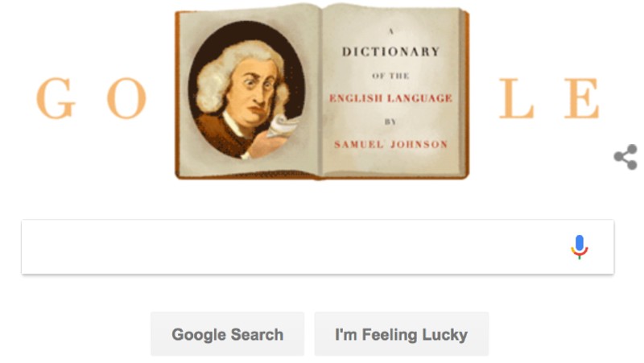
Task: Click the red ENGLISH LANGUAGE text
Action: click(390, 98)
